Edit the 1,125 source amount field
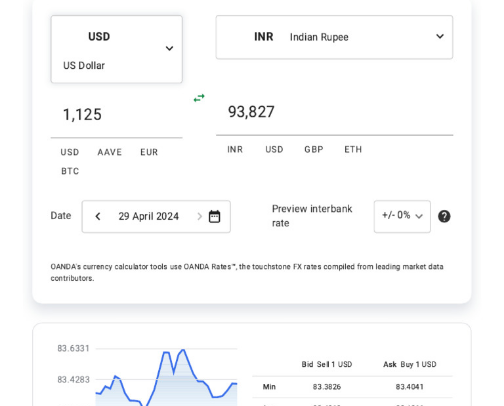This screenshot has height=406, width=504. click(116, 115)
